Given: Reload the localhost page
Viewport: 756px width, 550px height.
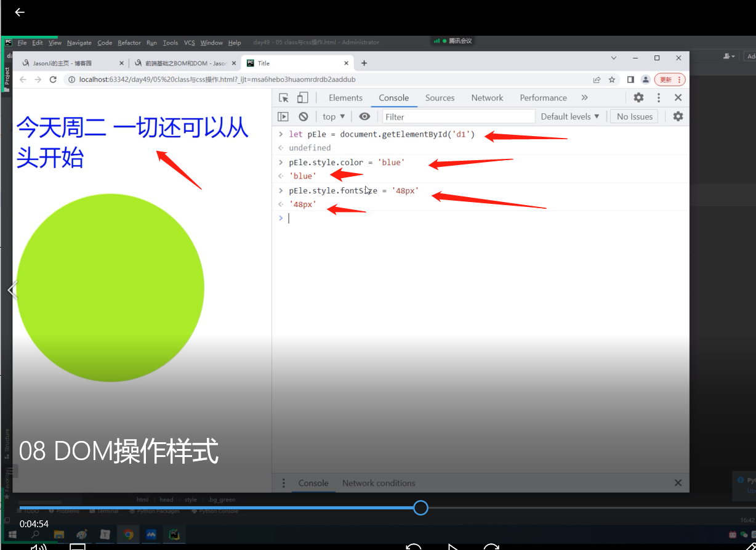Looking at the screenshot, I should pos(53,79).
